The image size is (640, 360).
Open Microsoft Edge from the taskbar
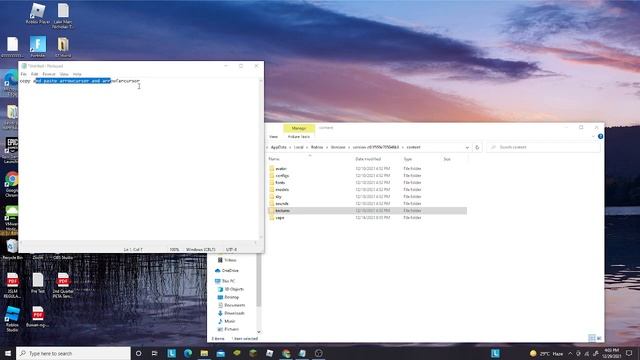pyautogui.click(x=188, y=353)
